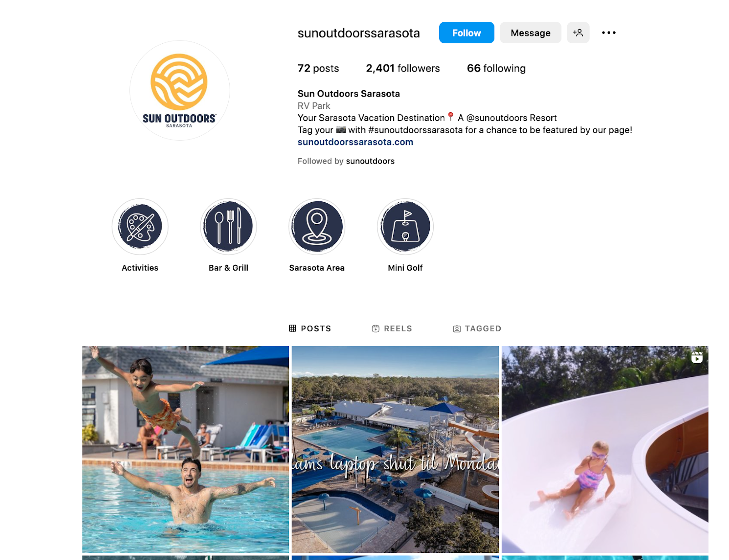Follow the sunoutdoorssarasota account

click(467, 33)
